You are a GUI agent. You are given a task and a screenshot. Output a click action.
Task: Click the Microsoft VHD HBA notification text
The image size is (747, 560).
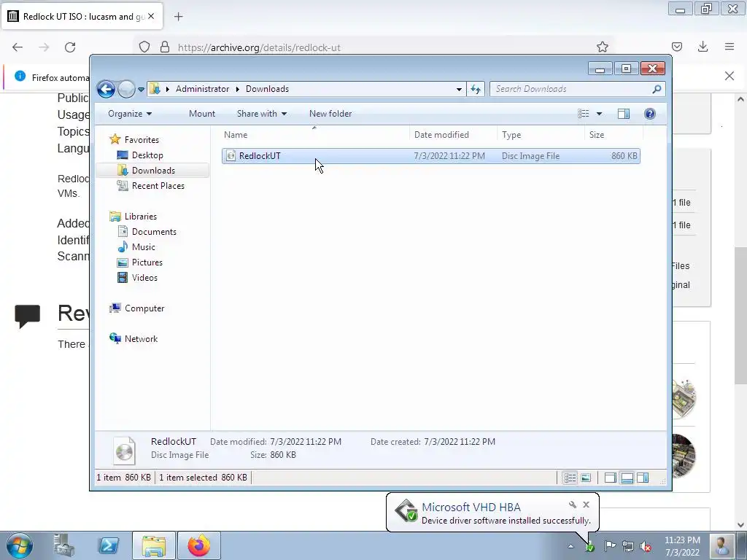[x=471, y=507]
